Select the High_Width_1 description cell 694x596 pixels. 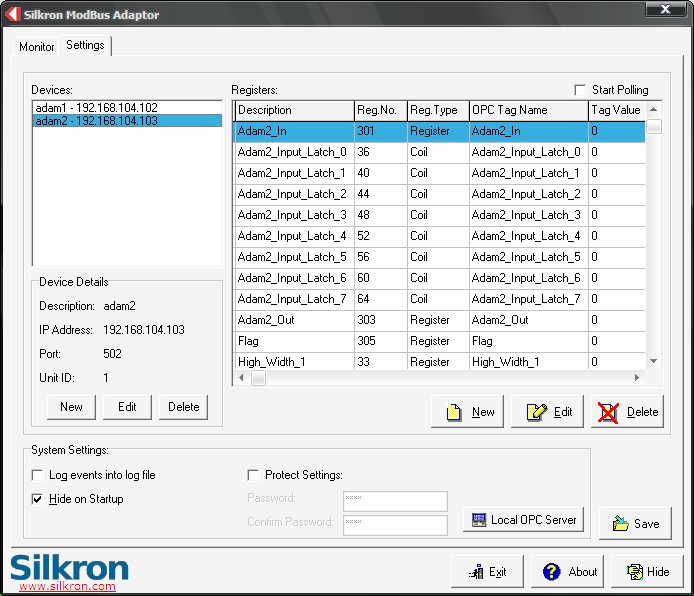pos(294,361)
